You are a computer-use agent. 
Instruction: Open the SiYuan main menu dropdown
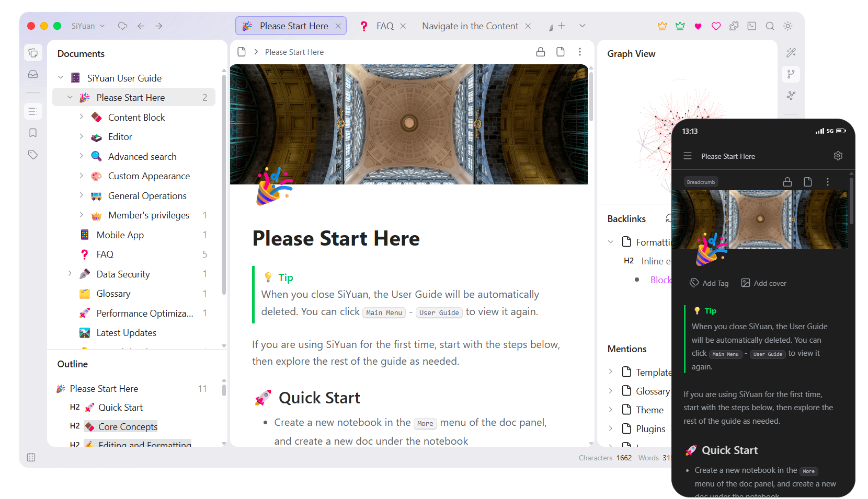(88, 26)
